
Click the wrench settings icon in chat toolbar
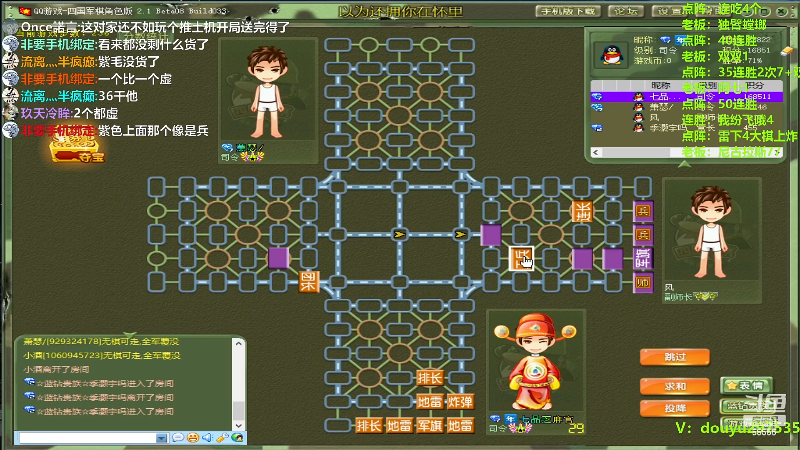(222, 438)
